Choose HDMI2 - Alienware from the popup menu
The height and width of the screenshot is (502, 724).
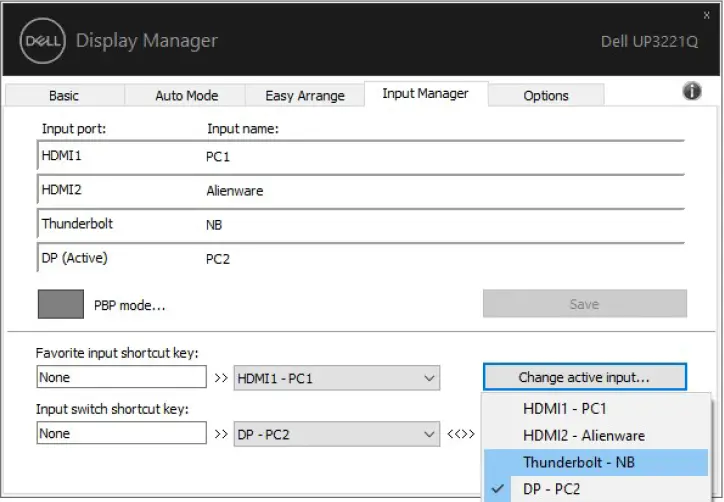coord(596,435)
